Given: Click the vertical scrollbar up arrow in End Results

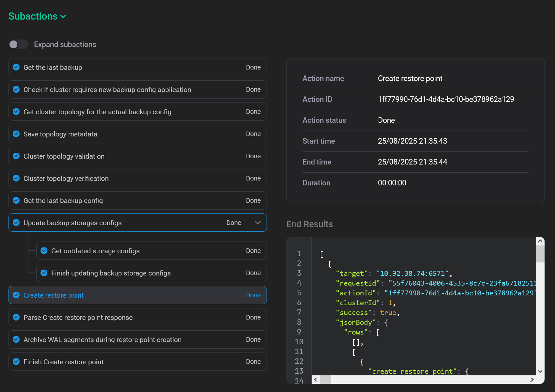Looking at the screenshot, I should (540, 241).
